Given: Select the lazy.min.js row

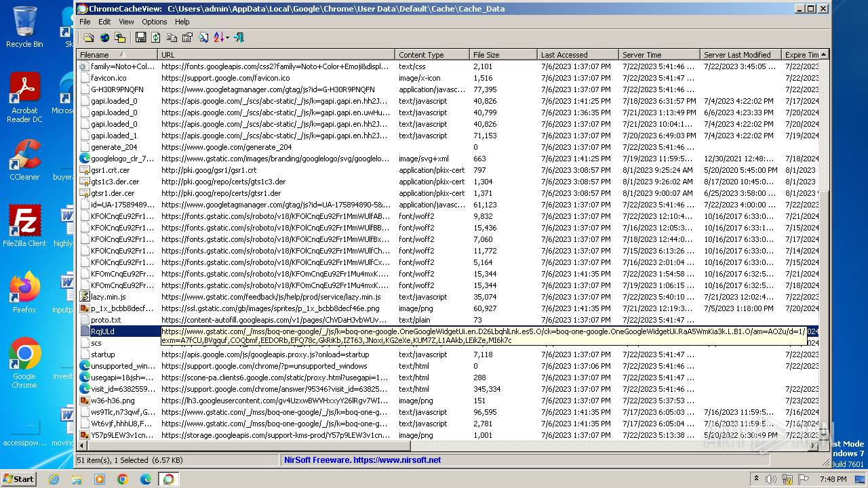Looking at the screenshot, I should click(449, 297).
